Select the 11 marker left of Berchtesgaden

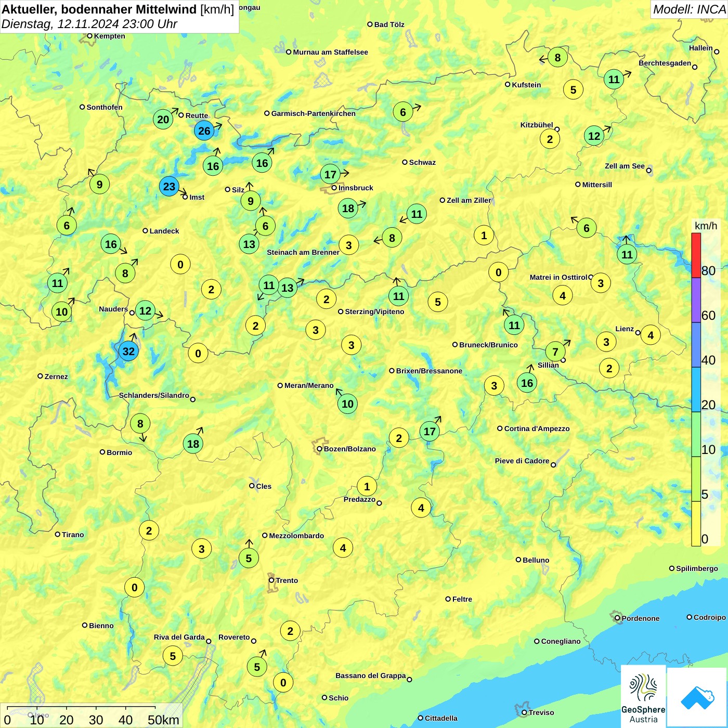pyautogui.click(x=614, y=79)
